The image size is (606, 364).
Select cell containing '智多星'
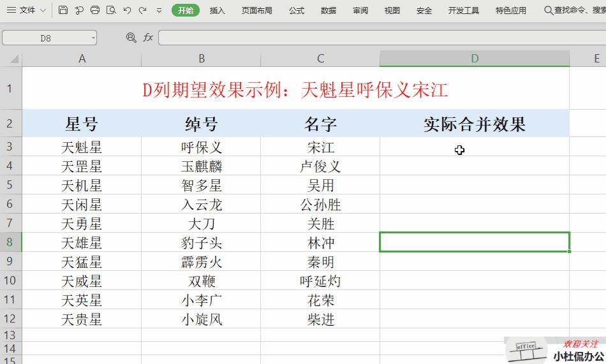point(201,185)
